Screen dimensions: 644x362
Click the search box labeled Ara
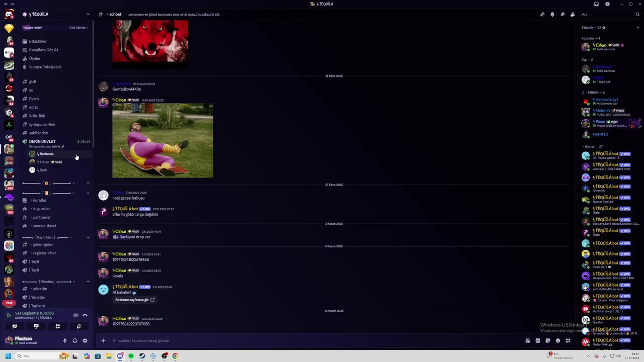click(x=609, y=14)
